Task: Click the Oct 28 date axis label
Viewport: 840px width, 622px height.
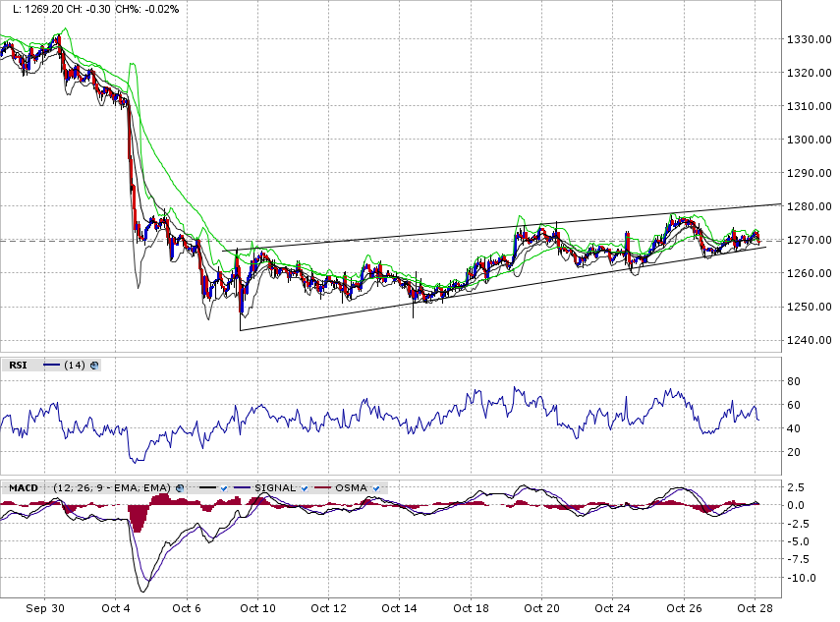Action: click(755, 608)
